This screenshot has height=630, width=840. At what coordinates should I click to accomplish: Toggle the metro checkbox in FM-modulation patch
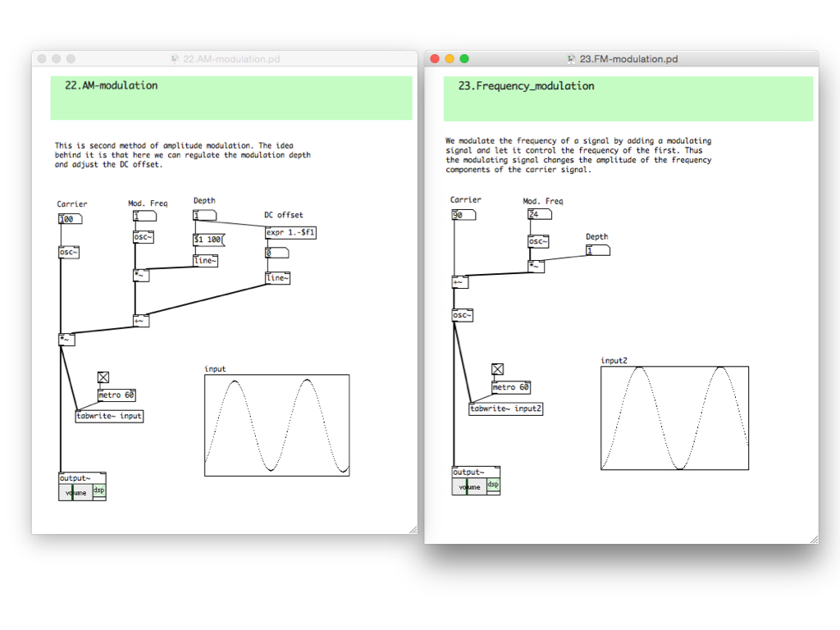[497, 370]
